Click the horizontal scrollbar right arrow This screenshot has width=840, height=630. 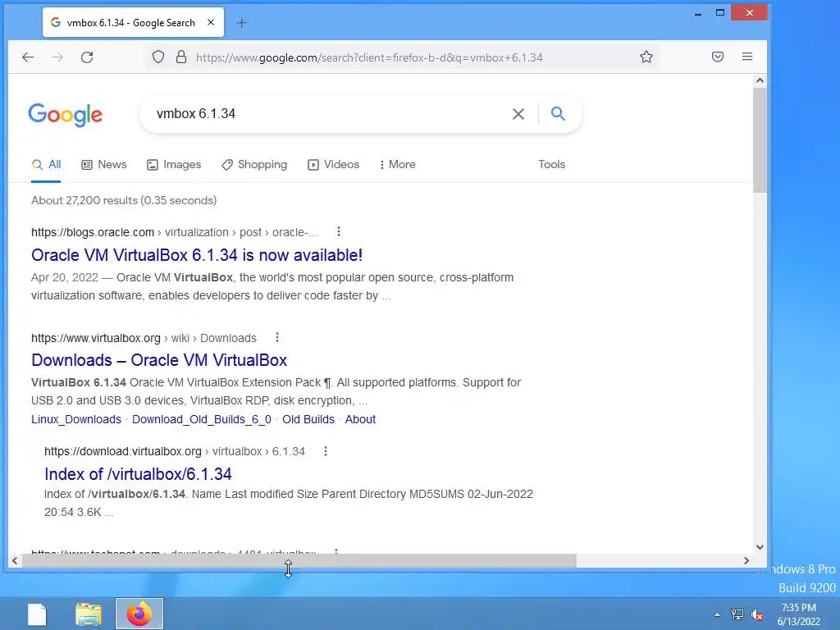746,560
